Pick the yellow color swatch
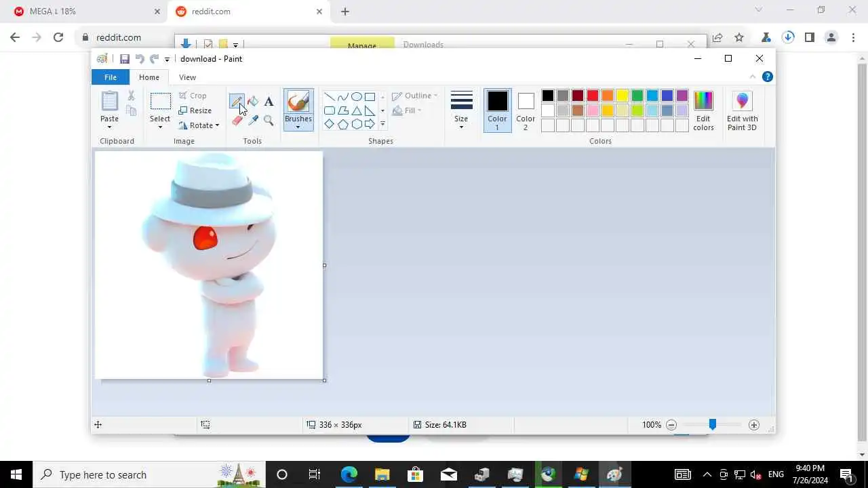 [623, 96]
